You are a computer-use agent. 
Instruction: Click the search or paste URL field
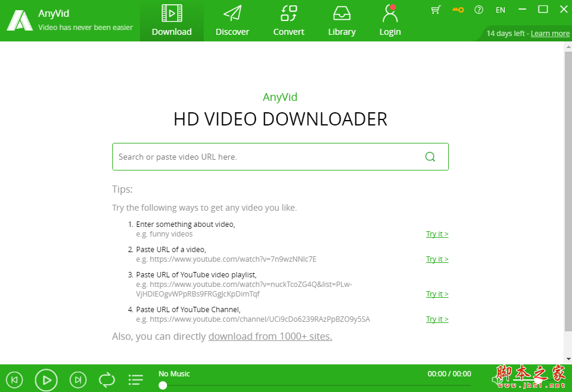[x=264, y=157]
